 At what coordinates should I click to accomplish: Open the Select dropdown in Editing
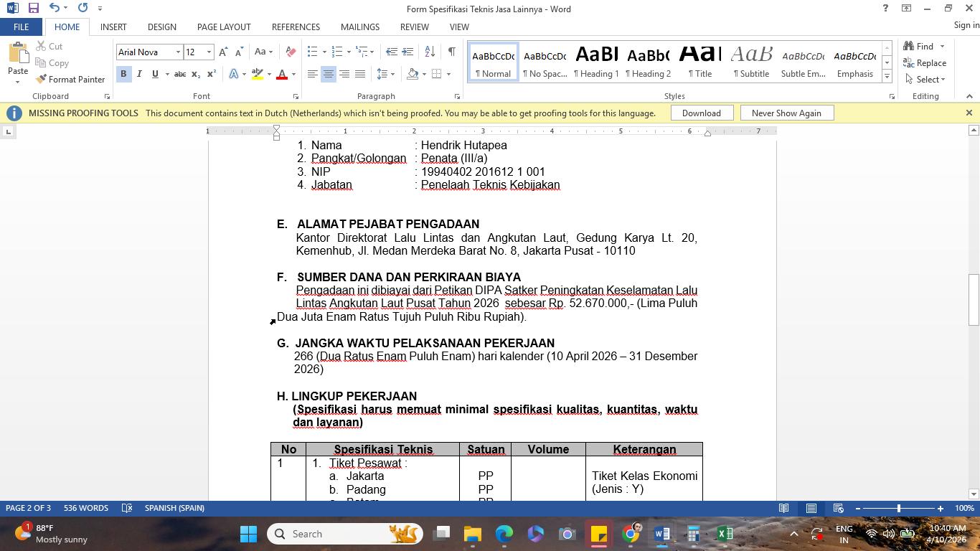click(925, 79)
